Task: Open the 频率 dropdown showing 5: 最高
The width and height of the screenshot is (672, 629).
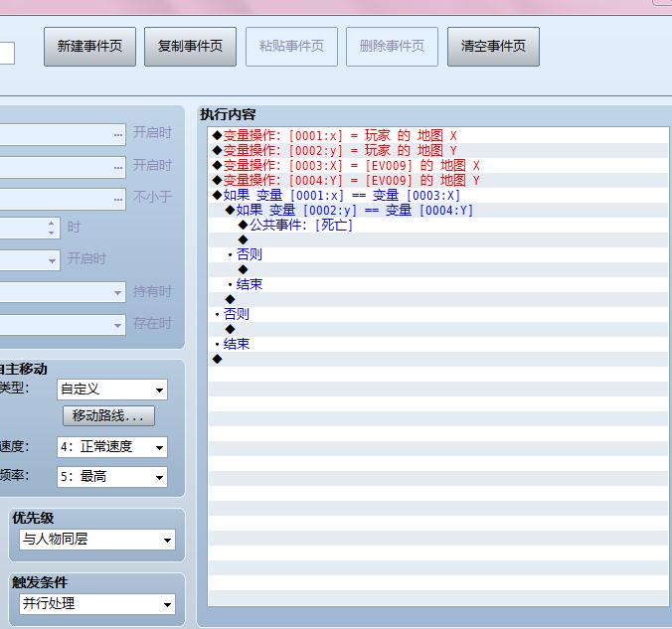Action: [x=112, y=476]
